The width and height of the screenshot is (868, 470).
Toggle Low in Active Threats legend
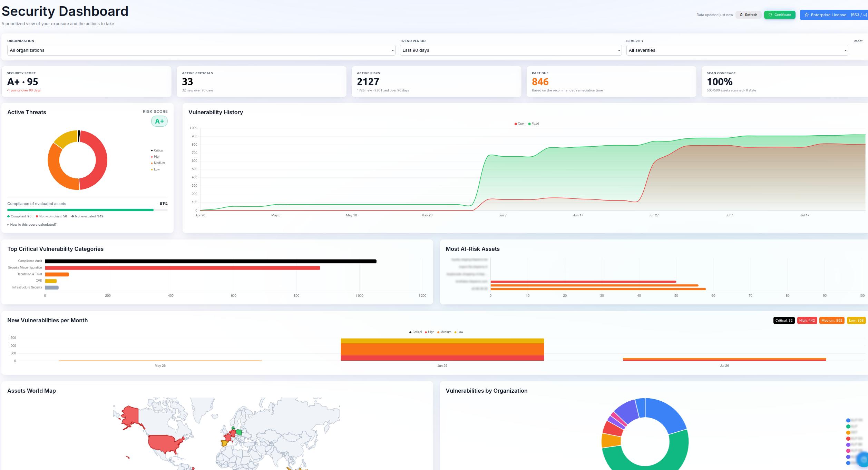pyautogui.click(x=155, y=169)
